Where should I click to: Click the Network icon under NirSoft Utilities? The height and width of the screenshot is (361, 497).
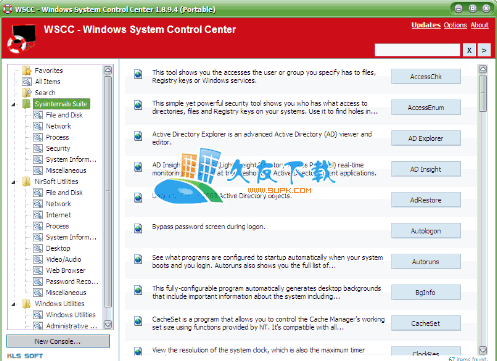pos(38,204)
